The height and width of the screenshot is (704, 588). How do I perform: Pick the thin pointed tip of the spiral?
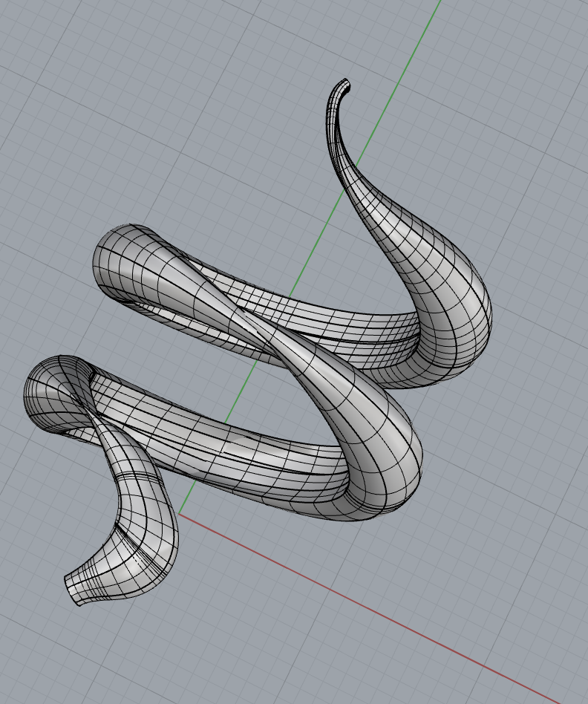(x=343, y=85)
